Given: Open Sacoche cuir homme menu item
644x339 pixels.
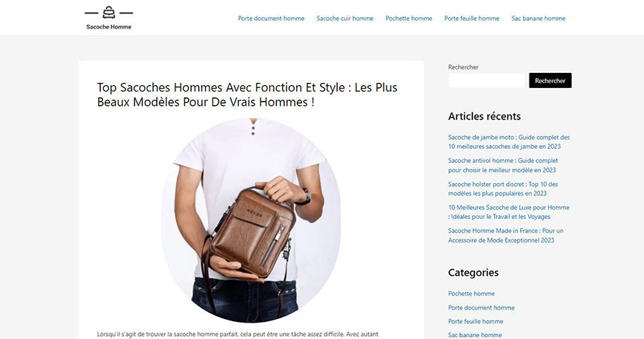Looking at the screenshot, I should [345, 19].
